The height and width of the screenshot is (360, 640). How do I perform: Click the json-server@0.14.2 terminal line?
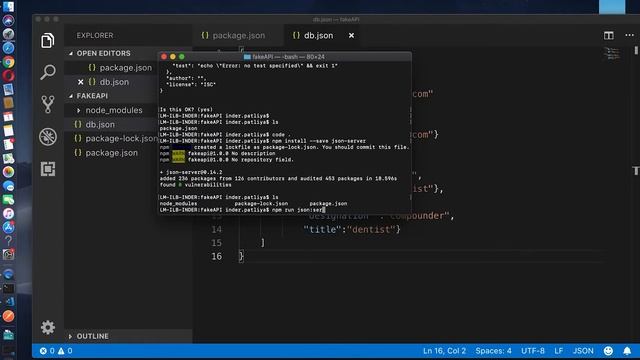pos(191,172)
